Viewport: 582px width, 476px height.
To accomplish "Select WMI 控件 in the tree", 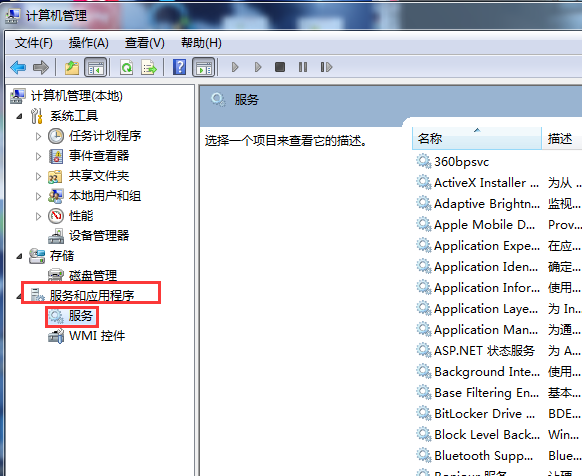I will tap(97, 336).
